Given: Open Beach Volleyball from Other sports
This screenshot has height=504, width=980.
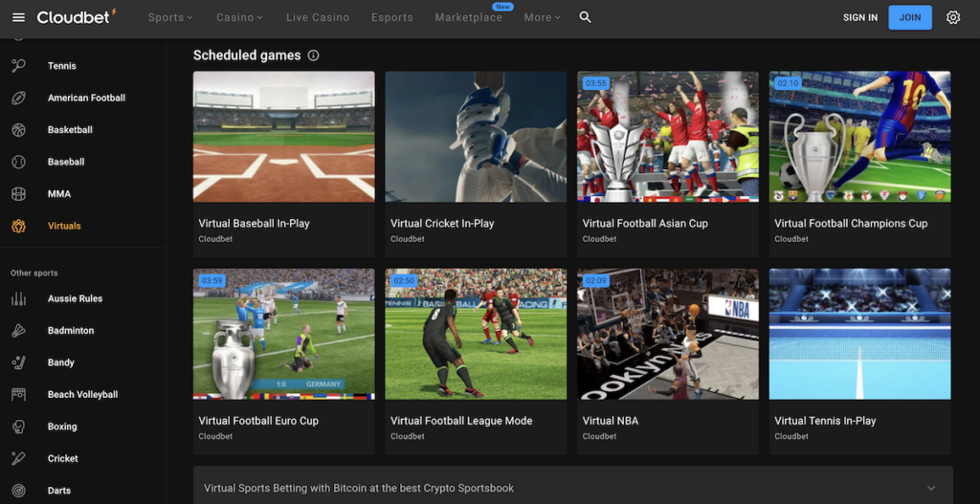Looking at the screenshot, I should (82, 395).
